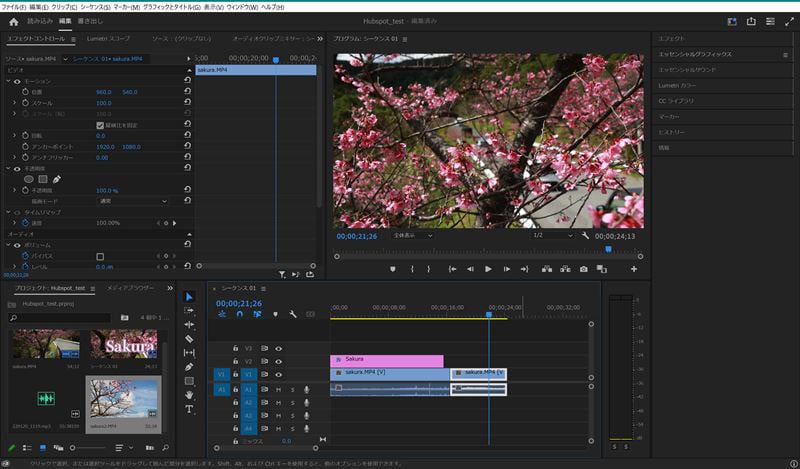This screenshot has height=469, width=800.
Task: Toggle V1 track lock
Action: 235,374
